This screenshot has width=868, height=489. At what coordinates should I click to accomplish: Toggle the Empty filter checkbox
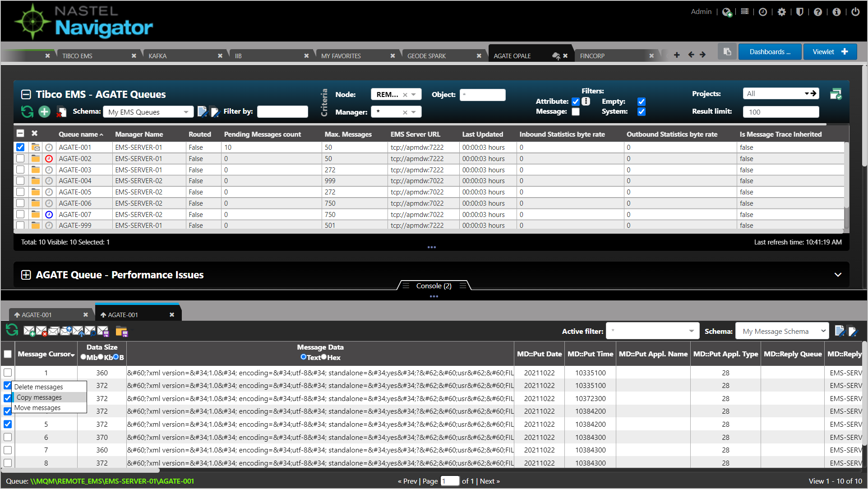coord(641,101)
